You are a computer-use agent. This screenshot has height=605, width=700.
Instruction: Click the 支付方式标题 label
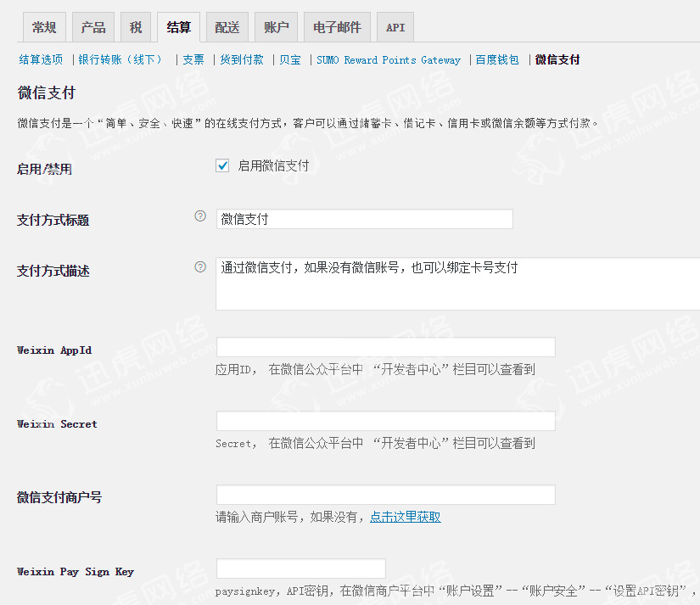point(53,220)
